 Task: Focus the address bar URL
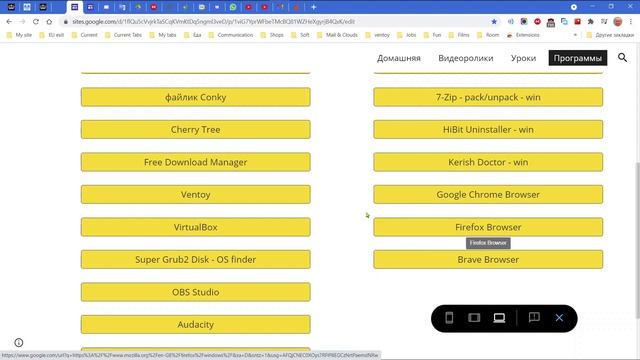coord(213,22)
